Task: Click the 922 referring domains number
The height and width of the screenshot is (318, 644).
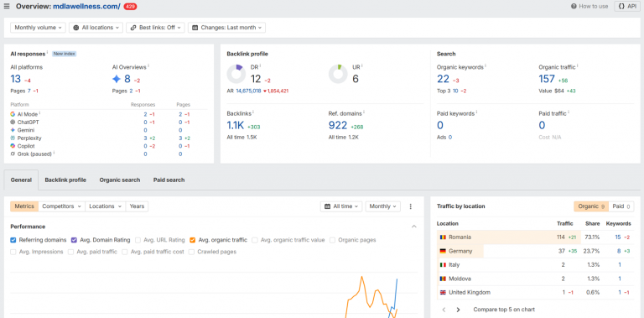Action: pos(338,125)
